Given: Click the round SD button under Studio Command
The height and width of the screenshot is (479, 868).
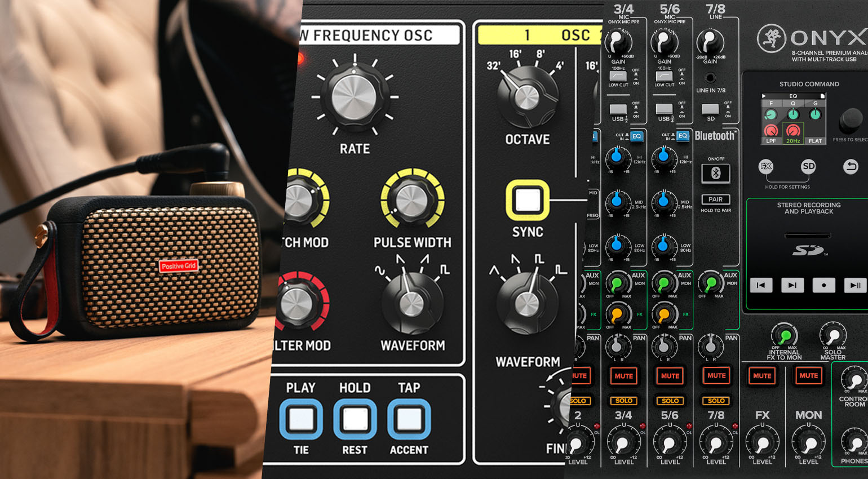Looking at the screenshot, I should click(808, 166).
